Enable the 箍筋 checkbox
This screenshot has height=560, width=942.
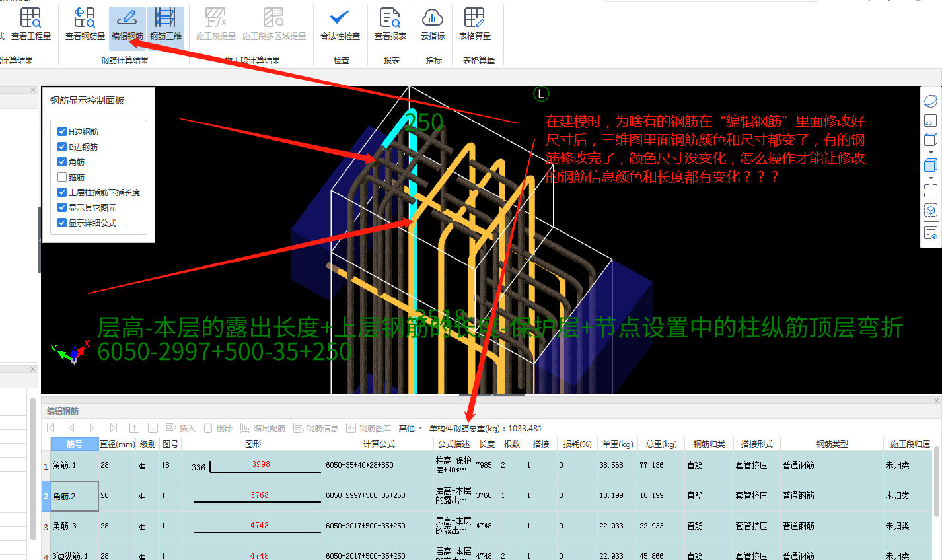pyautogui.click(x=62, y=177)
